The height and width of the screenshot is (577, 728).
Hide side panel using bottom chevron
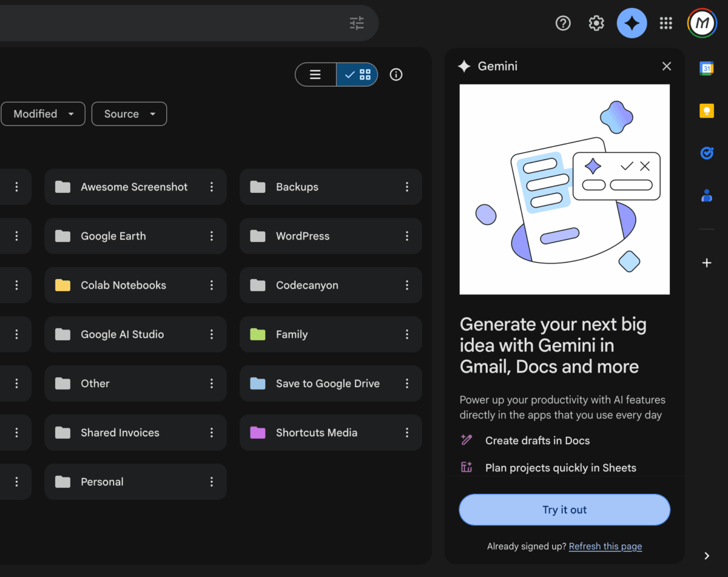[x=707, y=556]
